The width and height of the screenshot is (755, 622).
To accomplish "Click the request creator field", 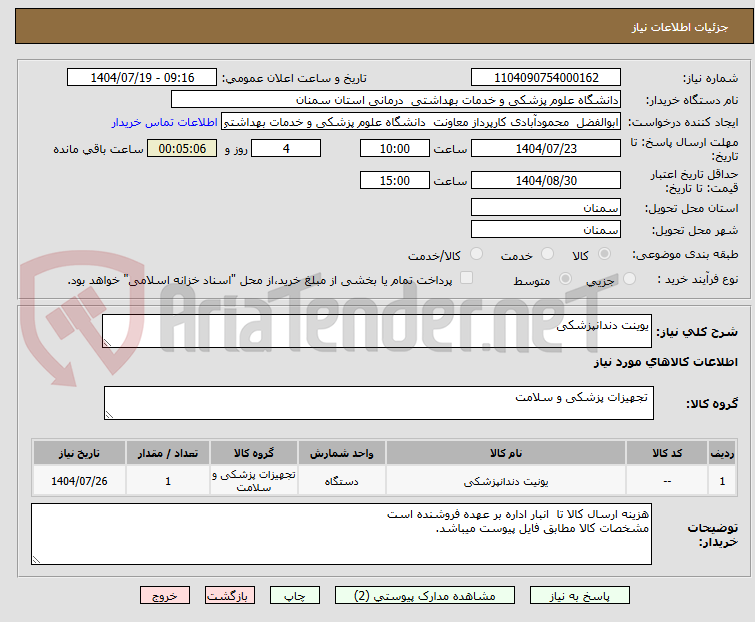I will click(421, 122).
